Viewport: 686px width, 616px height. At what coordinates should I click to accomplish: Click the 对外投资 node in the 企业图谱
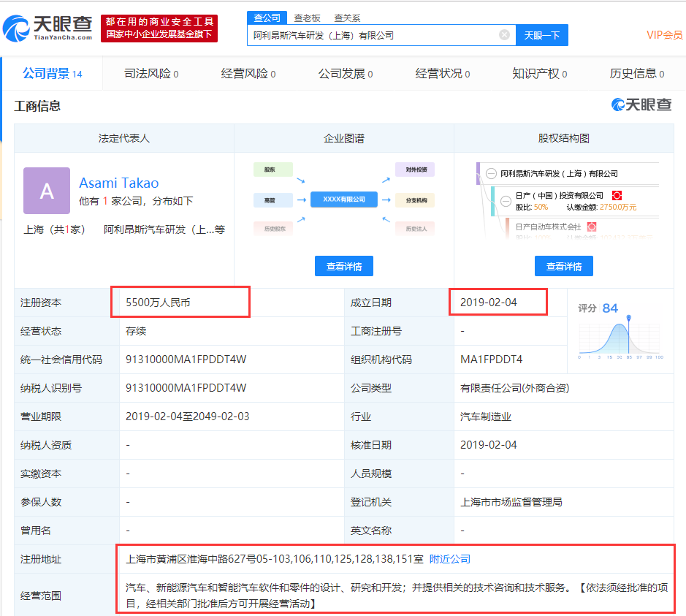tap(415, 170)
